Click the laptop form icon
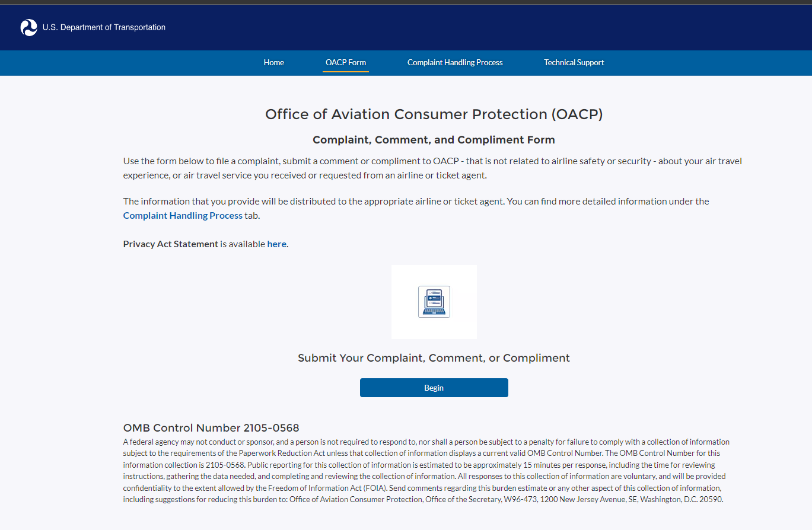 pos(434,302)
